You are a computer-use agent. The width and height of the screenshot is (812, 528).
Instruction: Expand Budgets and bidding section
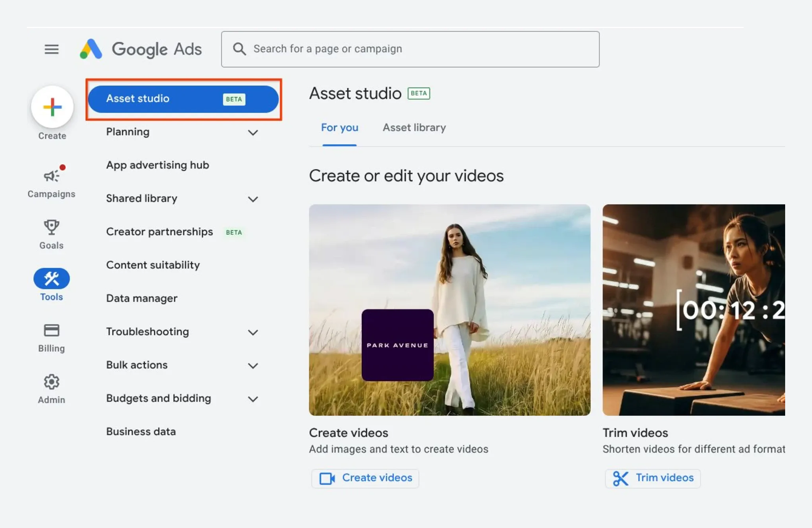(x=253, y=399)
